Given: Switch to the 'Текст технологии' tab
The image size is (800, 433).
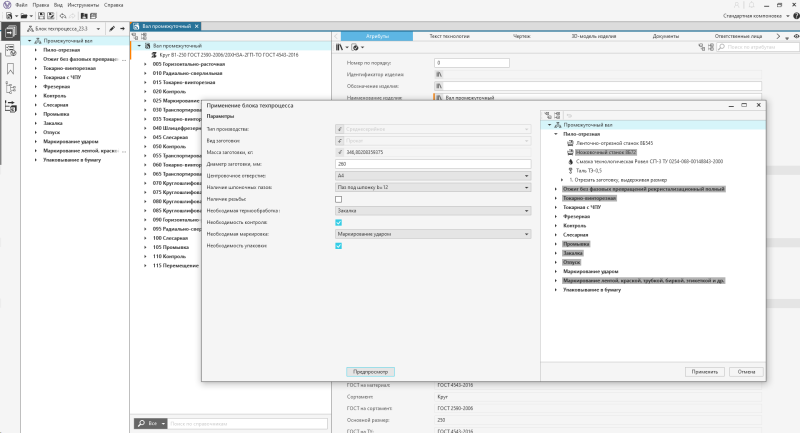Looking at the screenshot, I should point(450,35).
